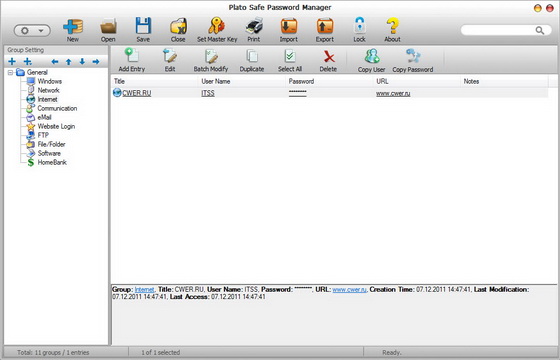Open a password file
Screen dimensions: 560x360
pyautogui.click(x=108, y=30)
